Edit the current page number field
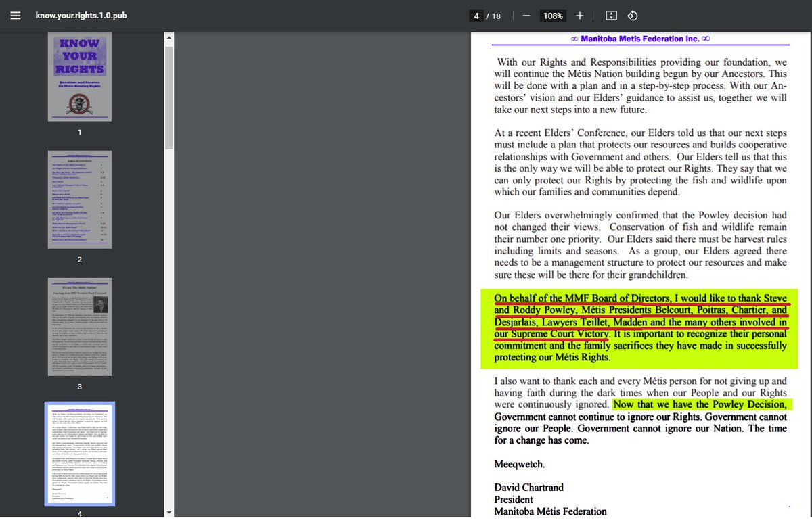Image resolution: width=812 pixels, height=520 pixels. click(476, 16)
